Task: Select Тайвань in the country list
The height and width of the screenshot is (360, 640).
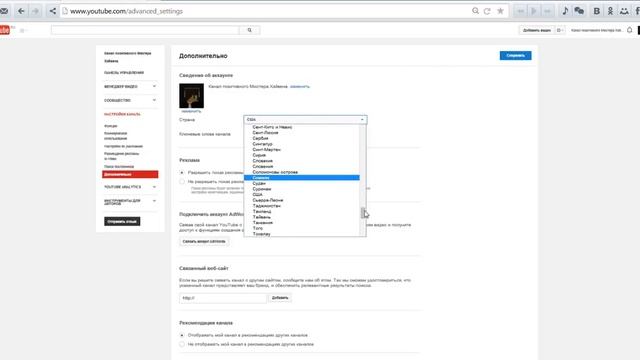Action: click(x=302, y=217)
